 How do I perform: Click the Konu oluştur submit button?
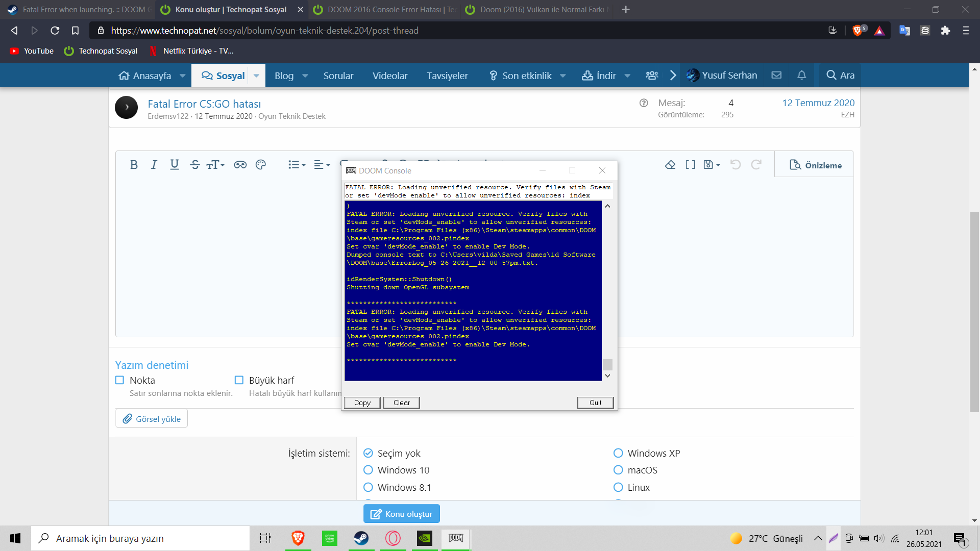pos(402,514)
